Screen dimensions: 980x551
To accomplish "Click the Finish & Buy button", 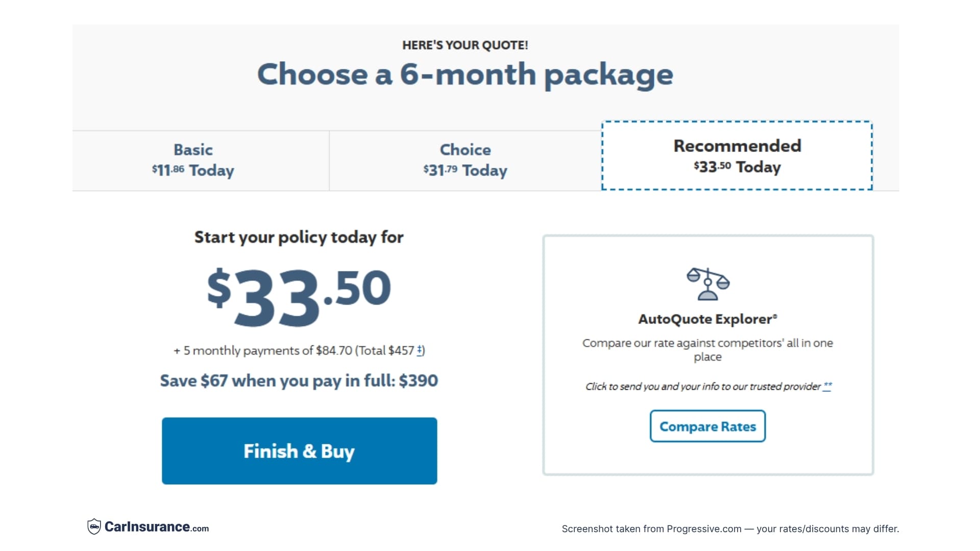I will (299, 450).
